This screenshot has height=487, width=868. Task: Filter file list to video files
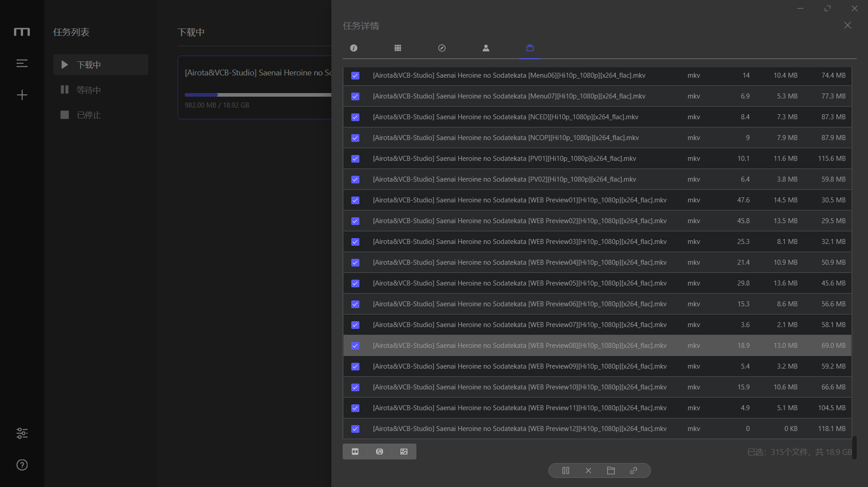coord(355,451)
